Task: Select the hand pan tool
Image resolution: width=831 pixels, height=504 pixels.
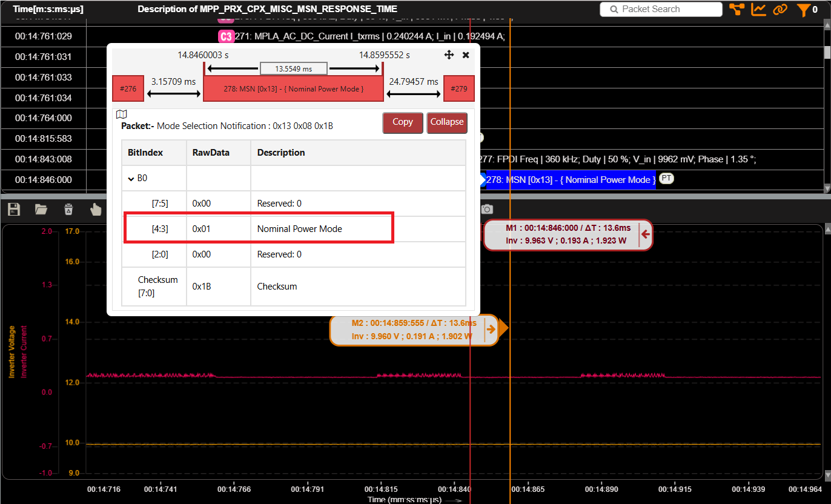Action: (96, 210)
